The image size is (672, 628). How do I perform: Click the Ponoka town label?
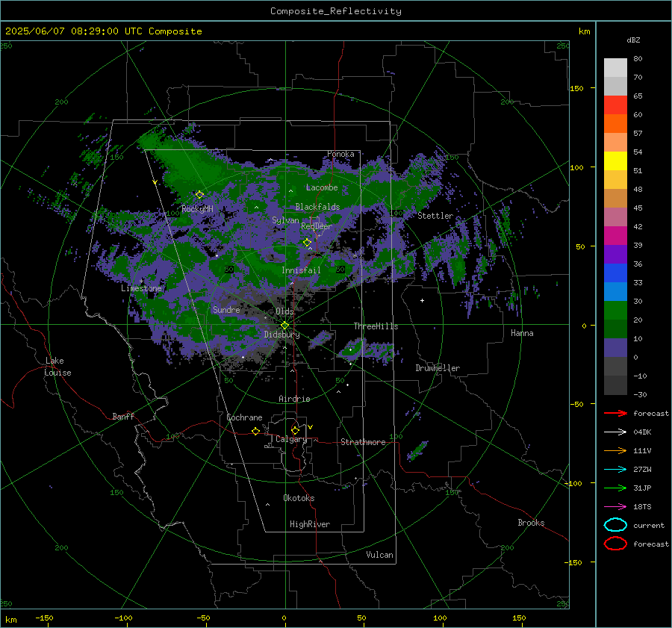[x=340, y=154]
